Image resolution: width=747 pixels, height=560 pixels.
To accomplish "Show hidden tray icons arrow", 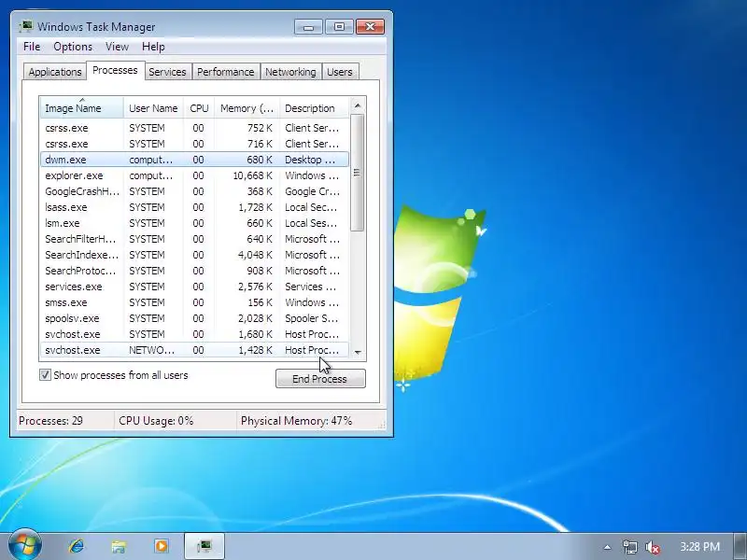I will pyautogui.click(x=608, y=547).
